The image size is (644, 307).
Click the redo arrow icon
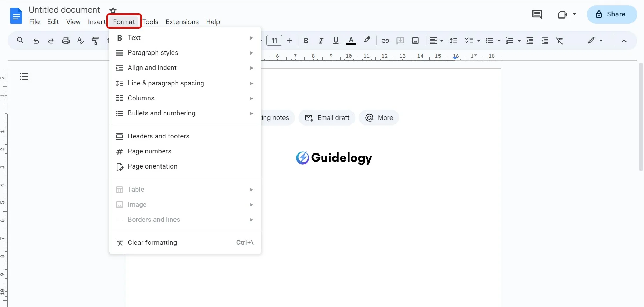tap(51, 41)
